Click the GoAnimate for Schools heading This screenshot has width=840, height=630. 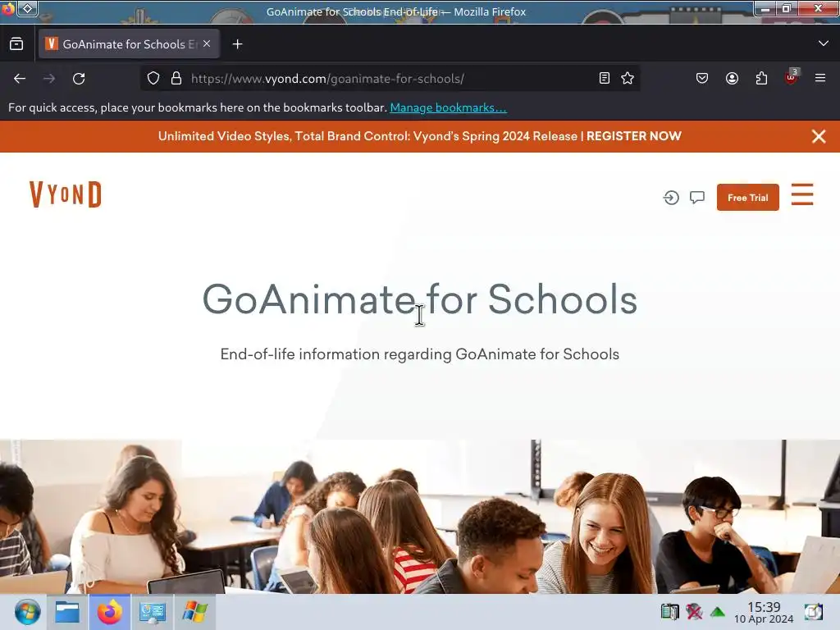(x=419, y=299)
